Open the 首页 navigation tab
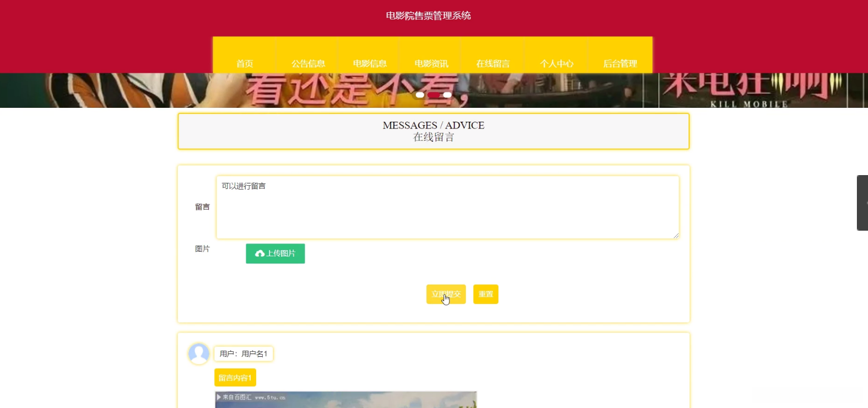Screen dimensions: 868x408 (x=245, y=56)
